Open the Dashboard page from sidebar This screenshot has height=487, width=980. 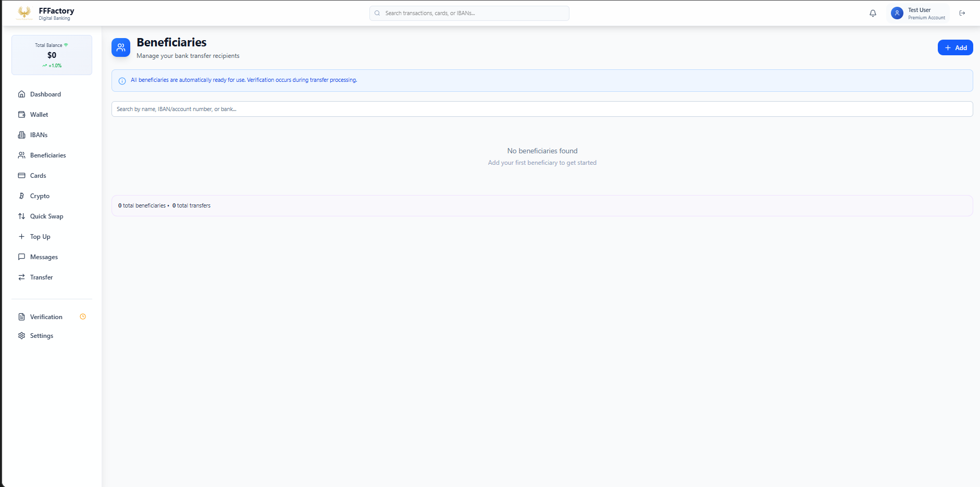tap(45, 94)
